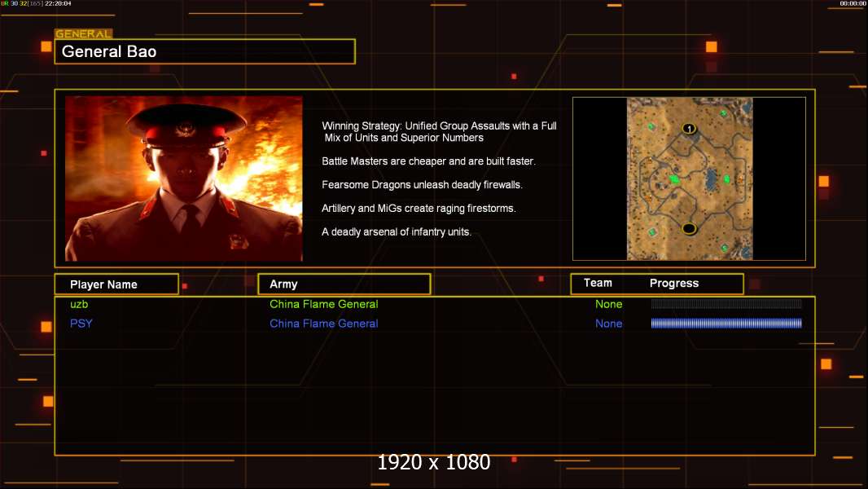Click PSY's blue loading progress bar
This screenshot has height=489, width=868.
(726, 324)
